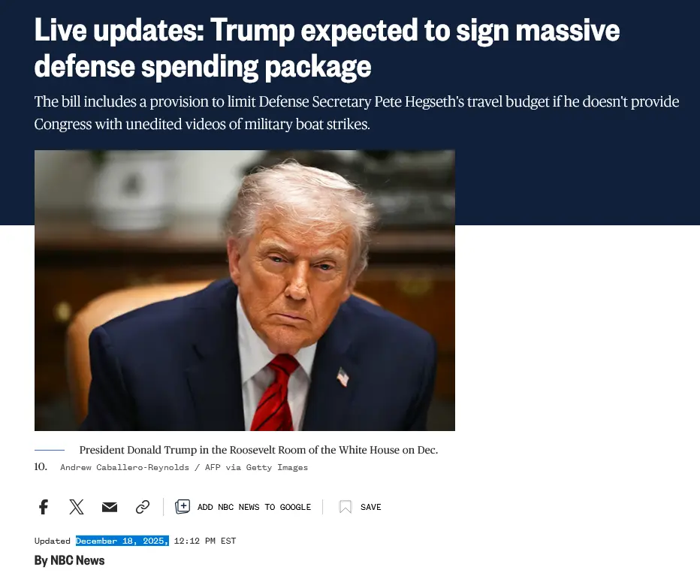Image resolution: width=700 pixels, height=588 pixels.
Task: Click the 'Live updates: Trump expected' headline
Action: click(327, 30)
